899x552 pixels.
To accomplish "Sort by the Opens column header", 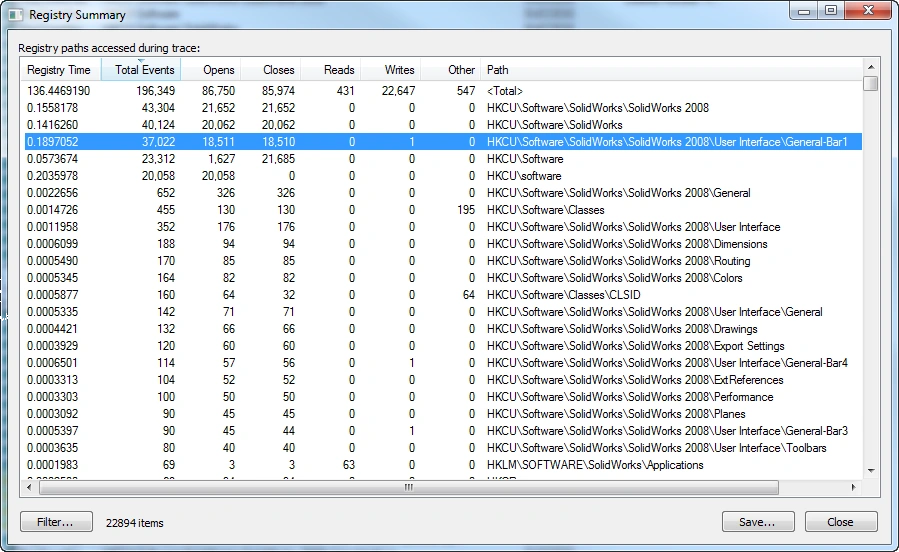I will (x=210, y=70).
